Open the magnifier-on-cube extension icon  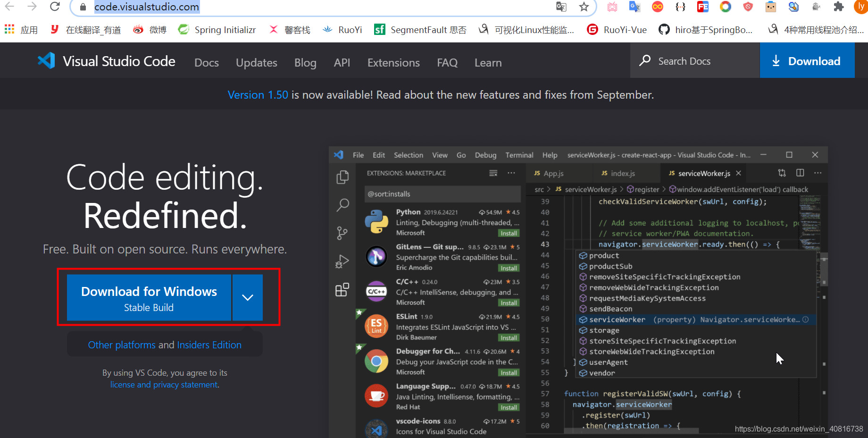pyautogui.click(x=793, y=7)
